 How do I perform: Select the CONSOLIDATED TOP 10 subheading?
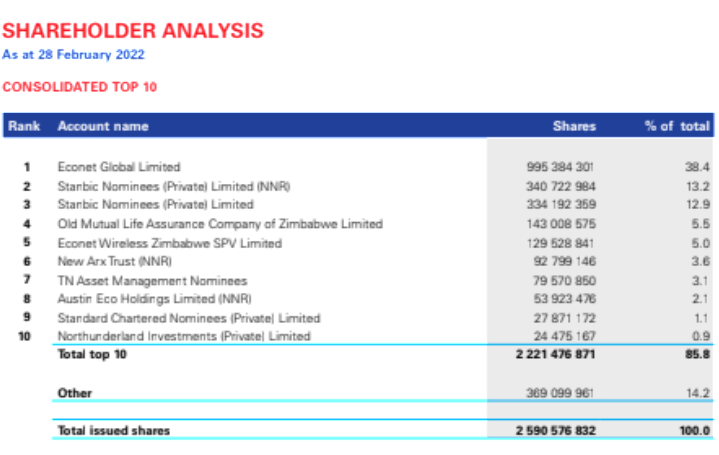coord(80,87)
